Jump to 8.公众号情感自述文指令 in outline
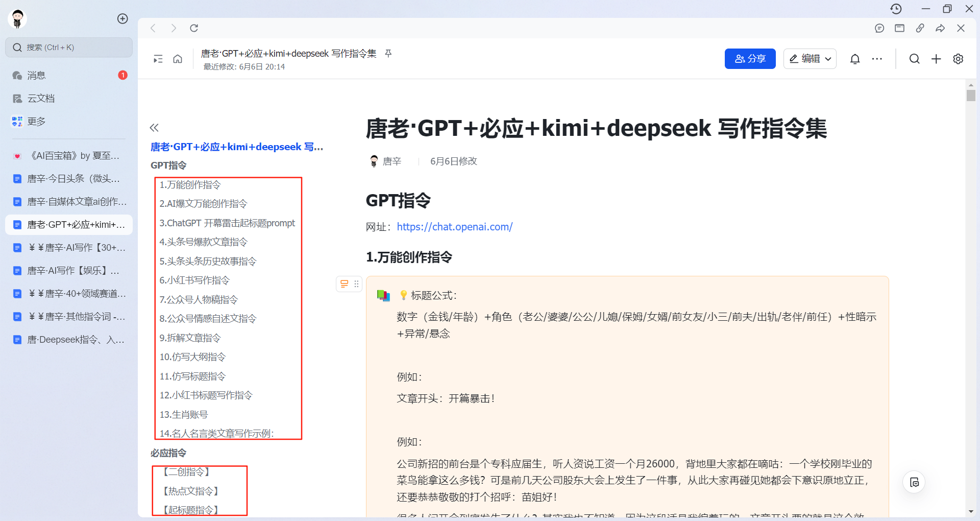The image size is (980, 521). [x=208, y=319]
